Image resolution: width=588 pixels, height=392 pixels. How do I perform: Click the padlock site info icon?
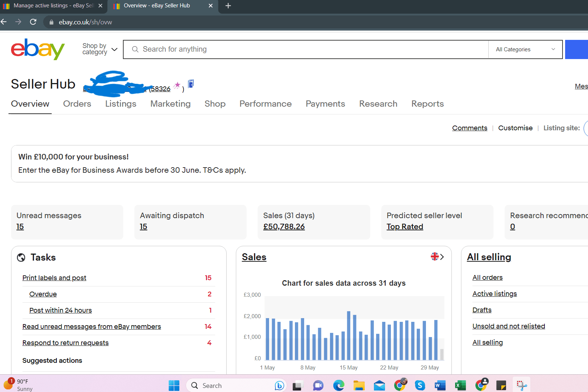(x=51, y=22)
